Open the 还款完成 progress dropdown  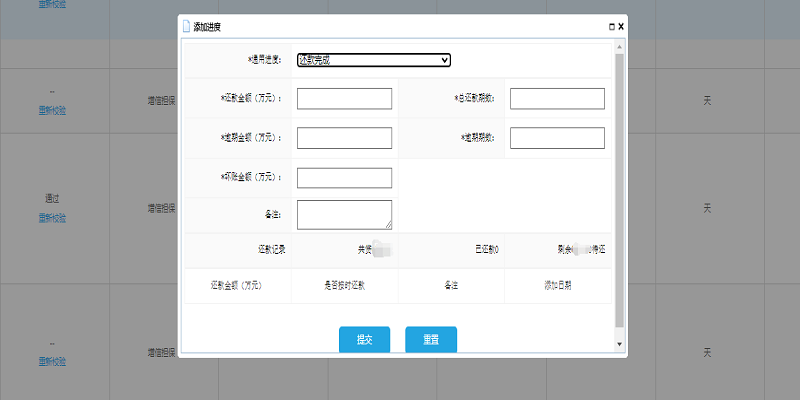pos(374,60)
